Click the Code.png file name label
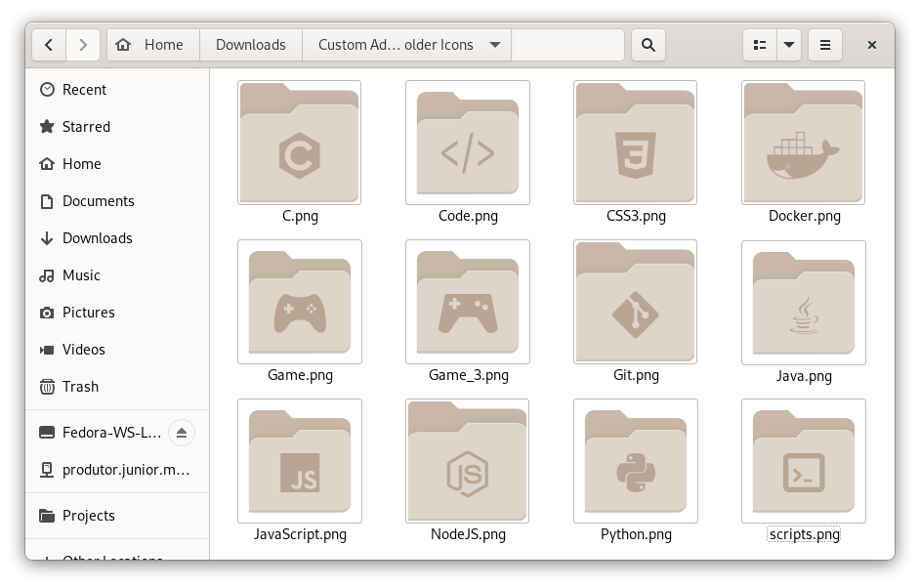920x588 pixels. [x=468, y=216]
